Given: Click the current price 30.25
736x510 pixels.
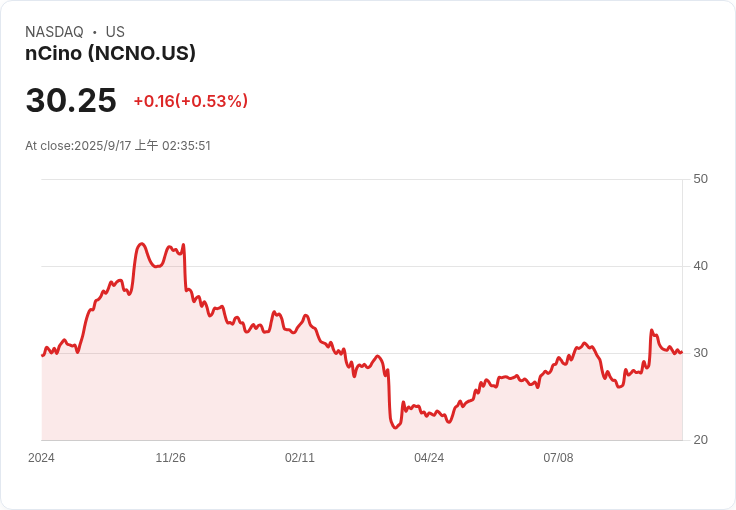Looking at the screenshot, I should pyautogui.click(x=71, y=100).
